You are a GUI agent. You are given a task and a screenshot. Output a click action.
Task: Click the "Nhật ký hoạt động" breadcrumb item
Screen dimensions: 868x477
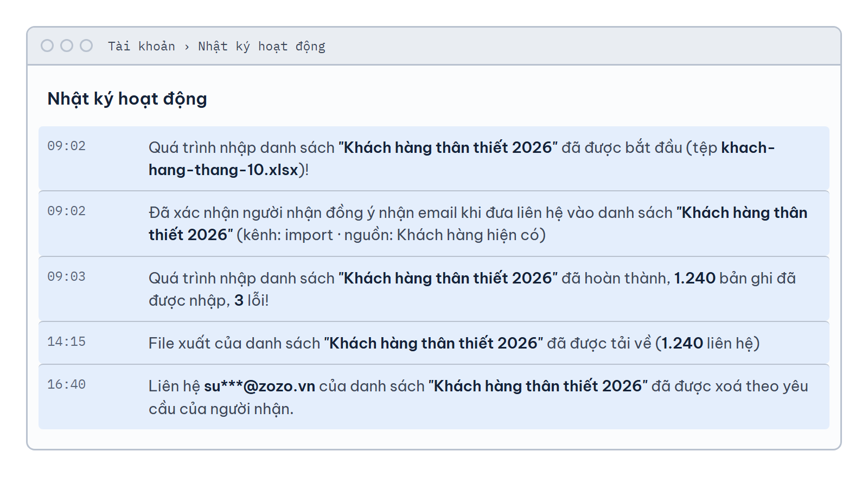coord(261,46)
